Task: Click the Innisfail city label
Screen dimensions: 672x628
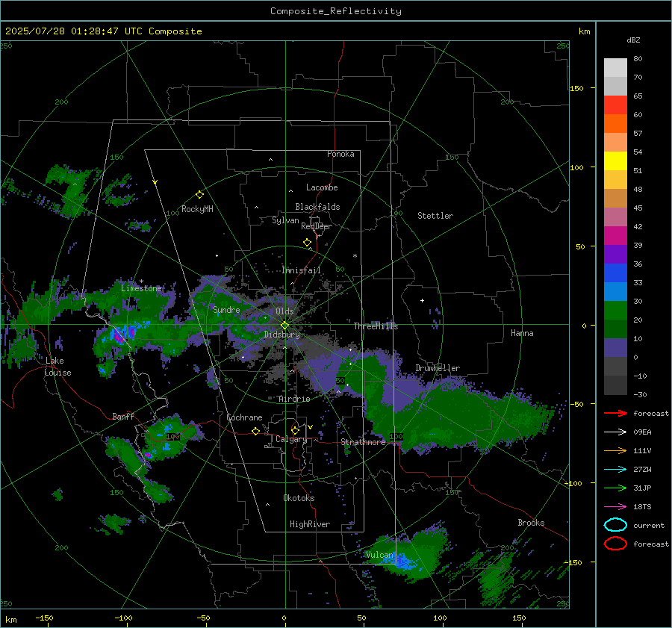Action: tap(302, 270)
